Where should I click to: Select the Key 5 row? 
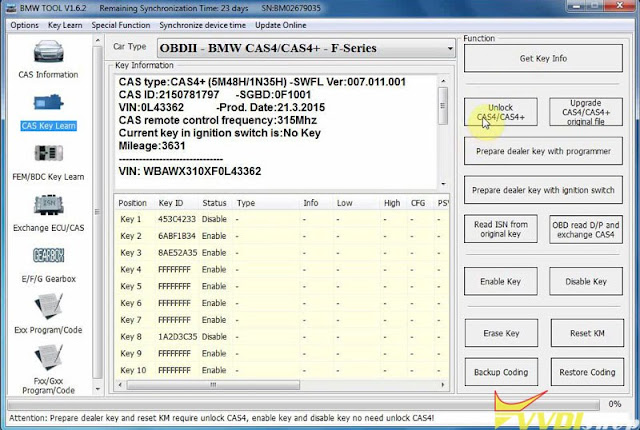(x=282, y=286)
